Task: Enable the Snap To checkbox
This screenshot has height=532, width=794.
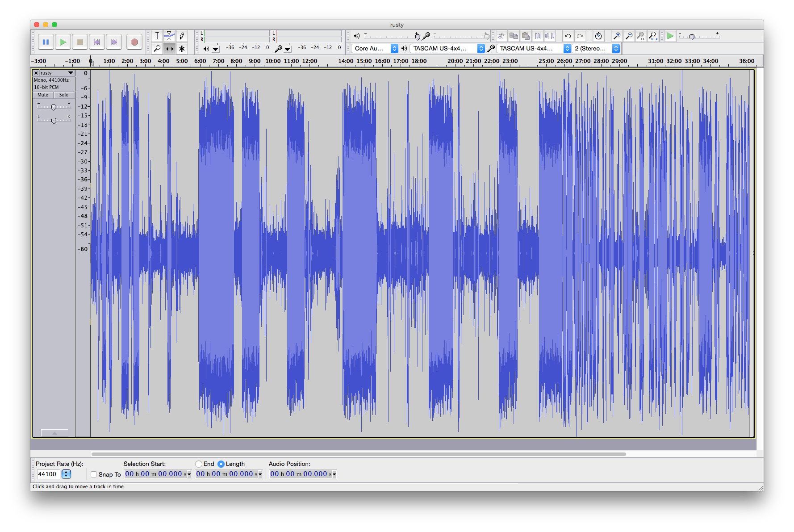Action: coord(94,474)
